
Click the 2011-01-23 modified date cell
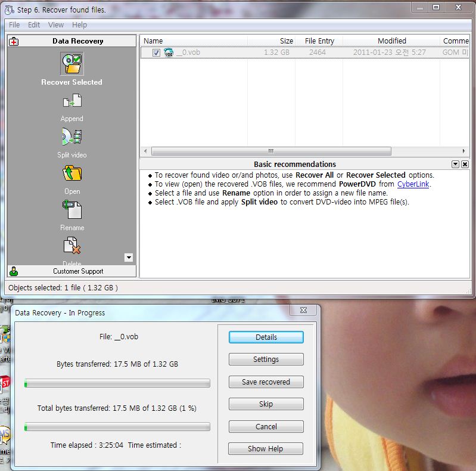click(x=390, y=52)
